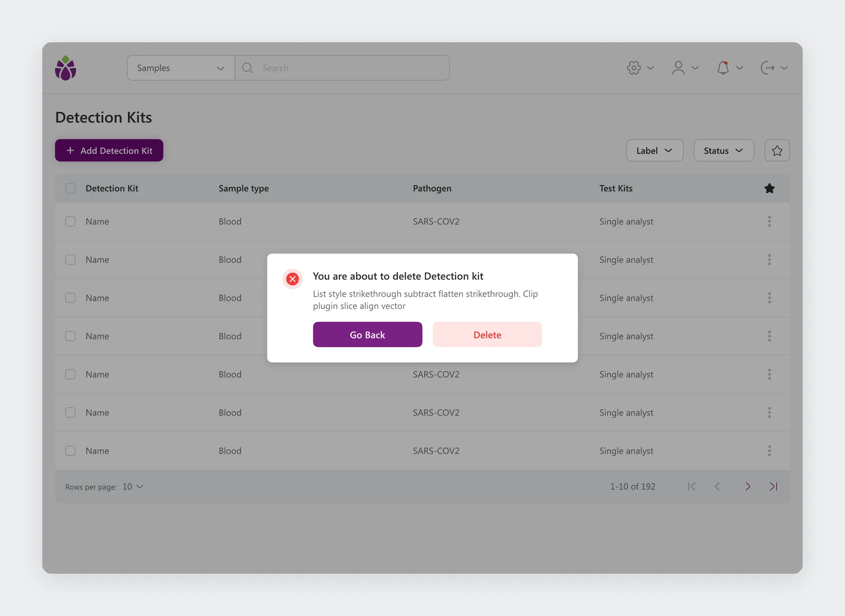
Task: Focus the Search input field
Action: pos(342,68)
